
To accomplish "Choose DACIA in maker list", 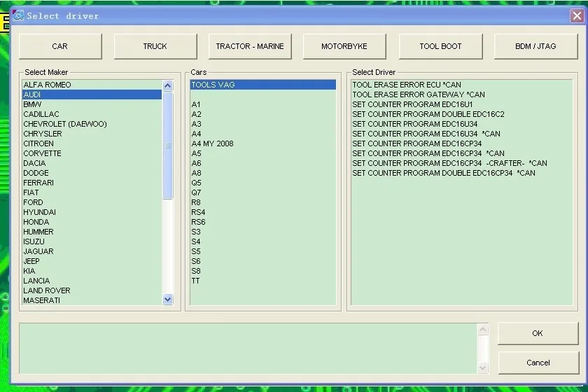I will click(92, 163).
